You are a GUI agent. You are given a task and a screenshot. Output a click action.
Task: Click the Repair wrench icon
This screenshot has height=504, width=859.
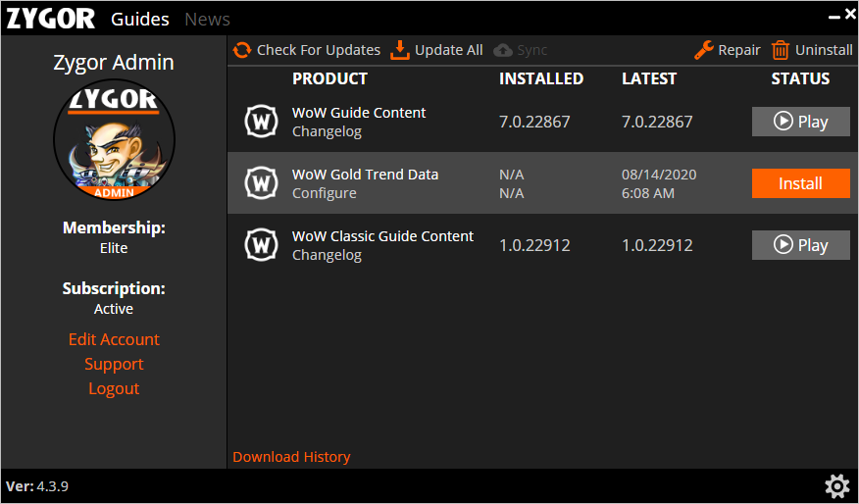[703, 50]
